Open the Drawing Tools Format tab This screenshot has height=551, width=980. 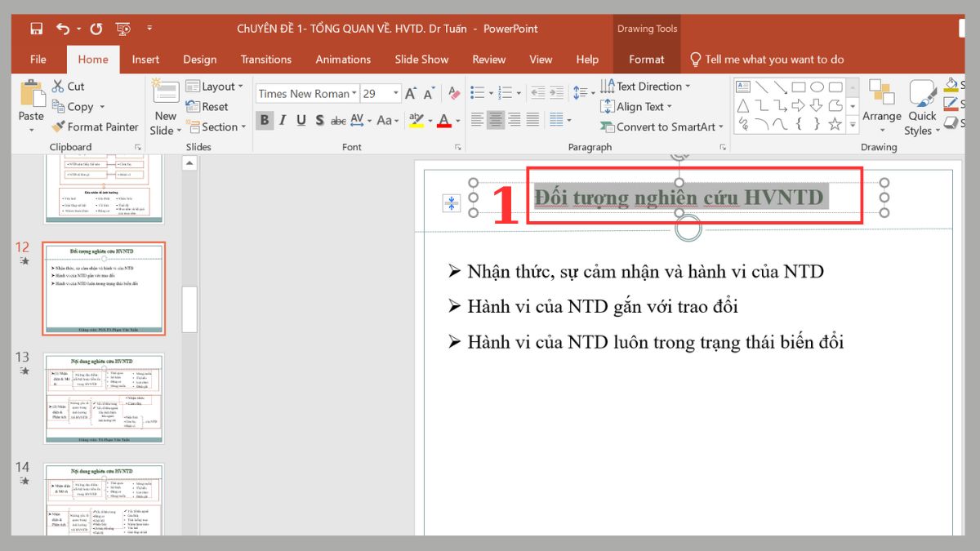pyautogui.click(x=647, y=59)
